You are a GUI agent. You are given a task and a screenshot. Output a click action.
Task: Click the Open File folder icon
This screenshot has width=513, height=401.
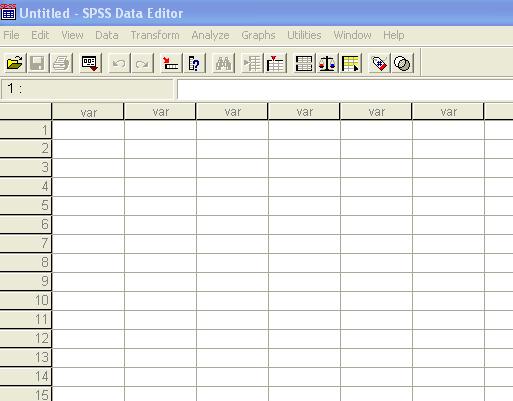[15, 63]
